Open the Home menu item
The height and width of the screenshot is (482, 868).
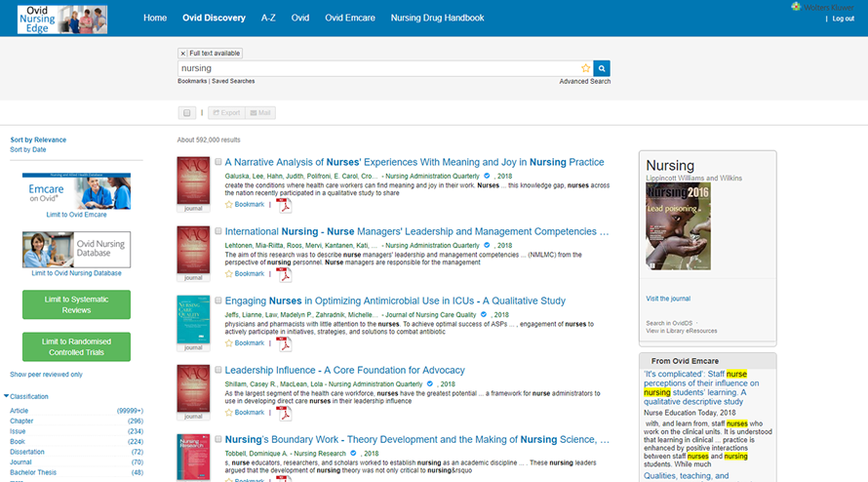(x=155, y=18)
